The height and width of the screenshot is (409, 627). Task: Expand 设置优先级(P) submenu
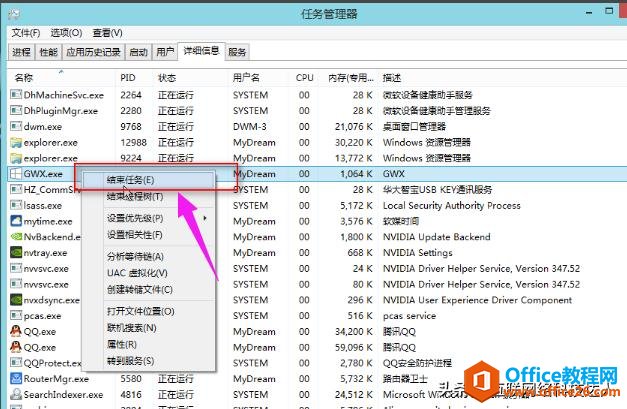pos(148,218)
